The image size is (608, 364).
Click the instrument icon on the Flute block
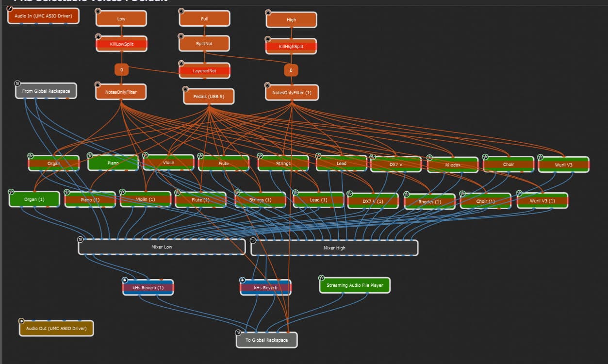point(200,156)
